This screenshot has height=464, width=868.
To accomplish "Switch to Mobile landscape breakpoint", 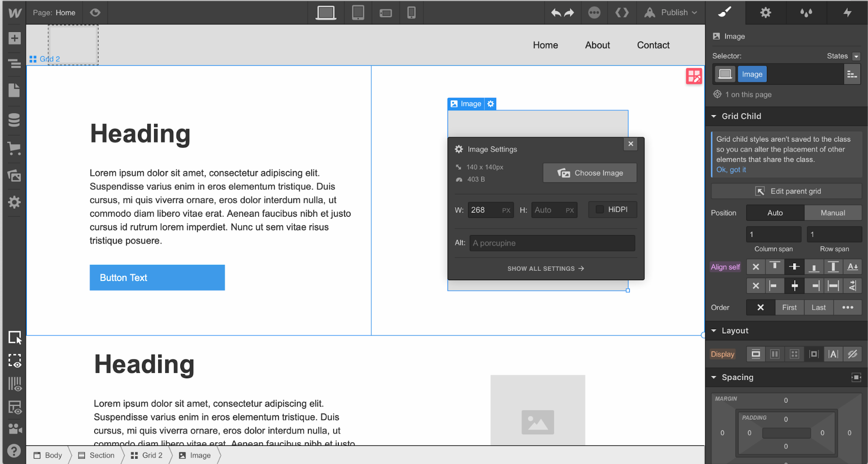I will coord(386,13).
